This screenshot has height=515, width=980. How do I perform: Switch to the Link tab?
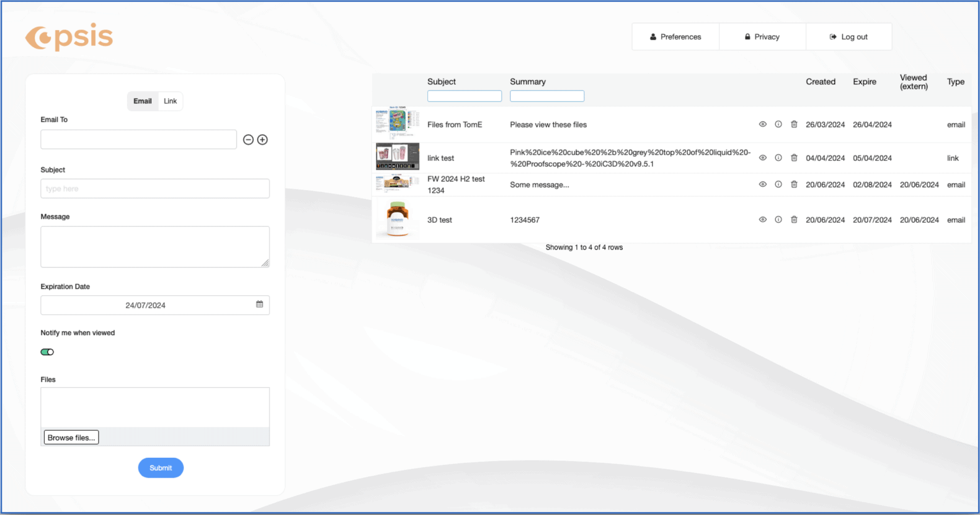[x=170, y=101]
